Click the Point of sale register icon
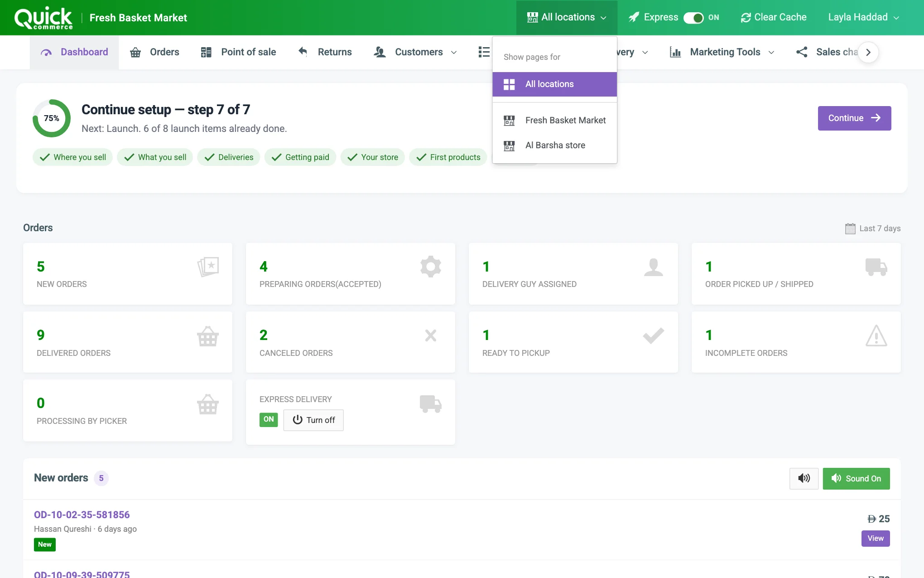 [x=206, y=52]
